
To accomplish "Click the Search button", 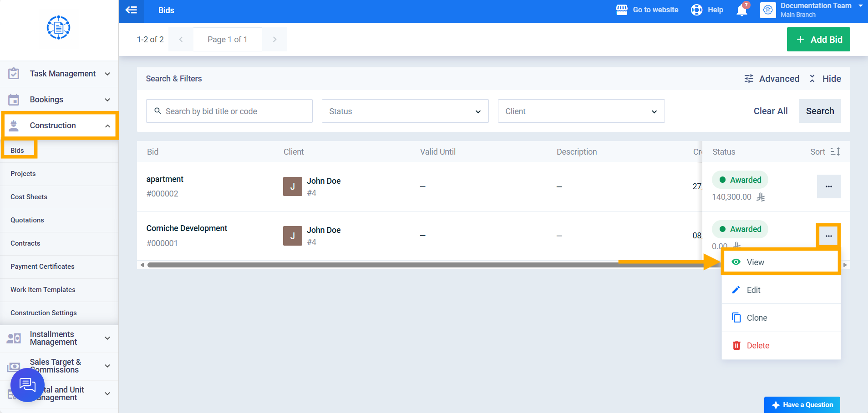I will 820,111.
